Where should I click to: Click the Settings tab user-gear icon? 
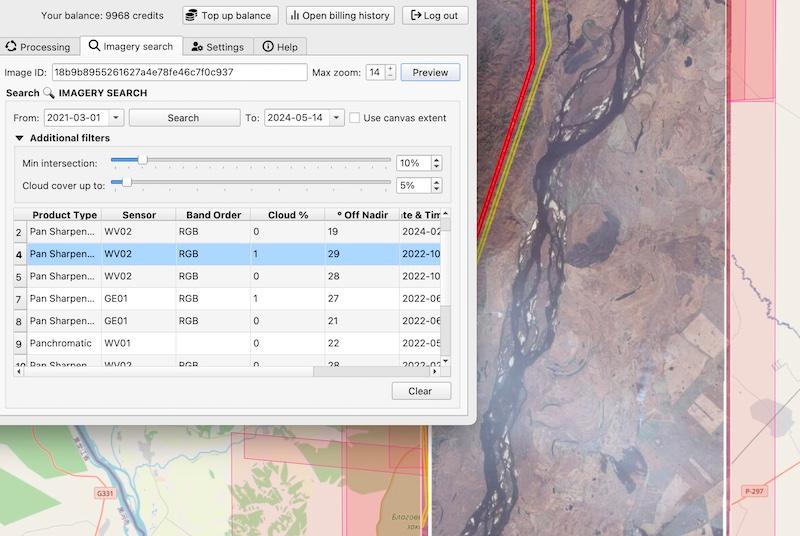click(197, 47)
